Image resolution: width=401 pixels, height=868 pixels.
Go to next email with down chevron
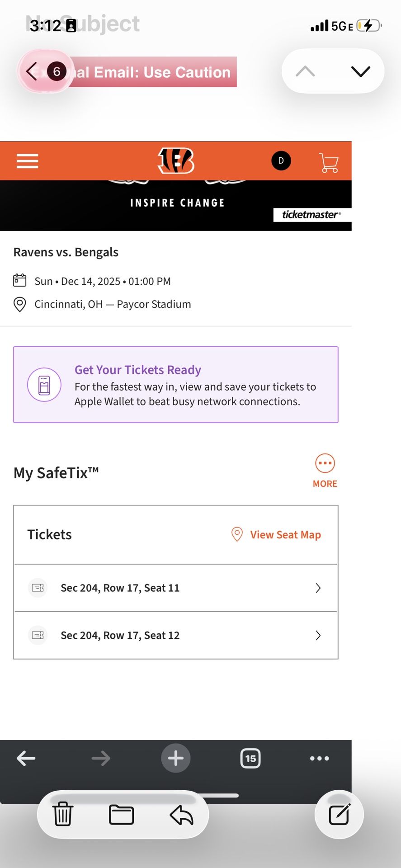[x=360, y=71]
